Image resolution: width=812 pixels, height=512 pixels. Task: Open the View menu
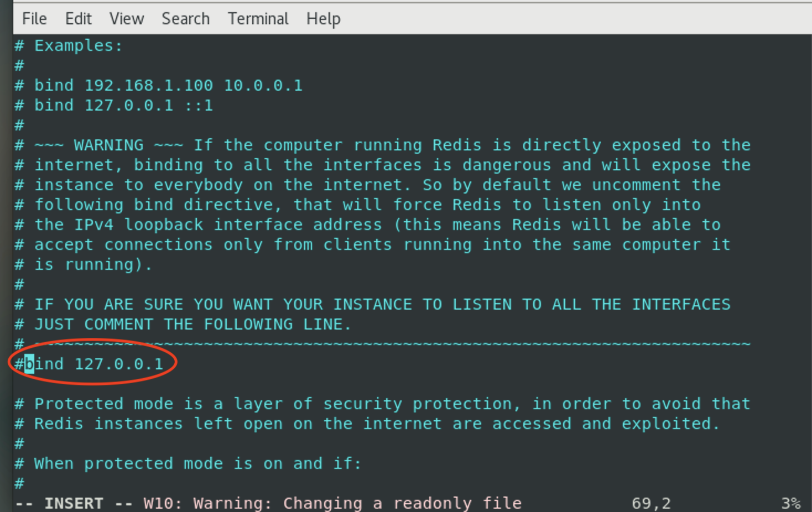pyautogui.click(x=127, y=19)
